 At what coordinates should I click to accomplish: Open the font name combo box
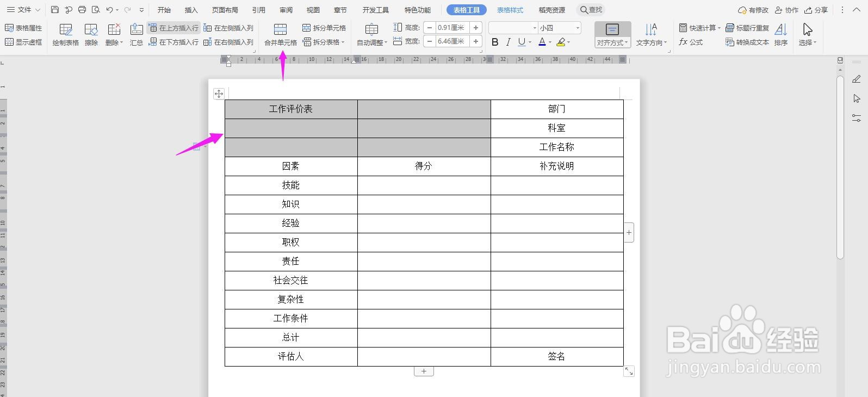[513, 28]
